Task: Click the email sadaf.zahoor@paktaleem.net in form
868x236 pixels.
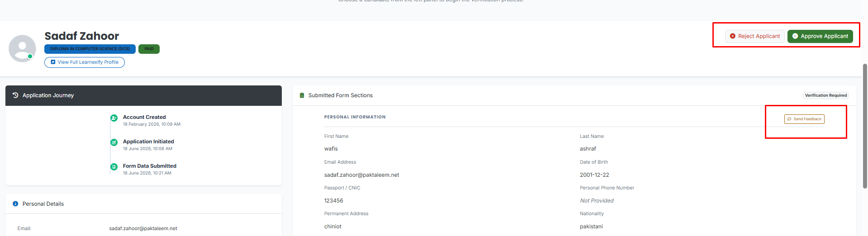Action: coord(361,175)
